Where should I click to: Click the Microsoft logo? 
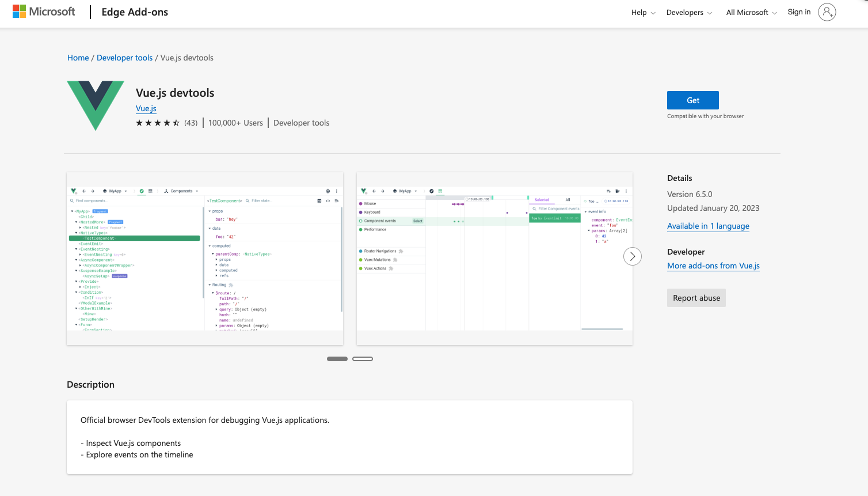pos(44,12)
